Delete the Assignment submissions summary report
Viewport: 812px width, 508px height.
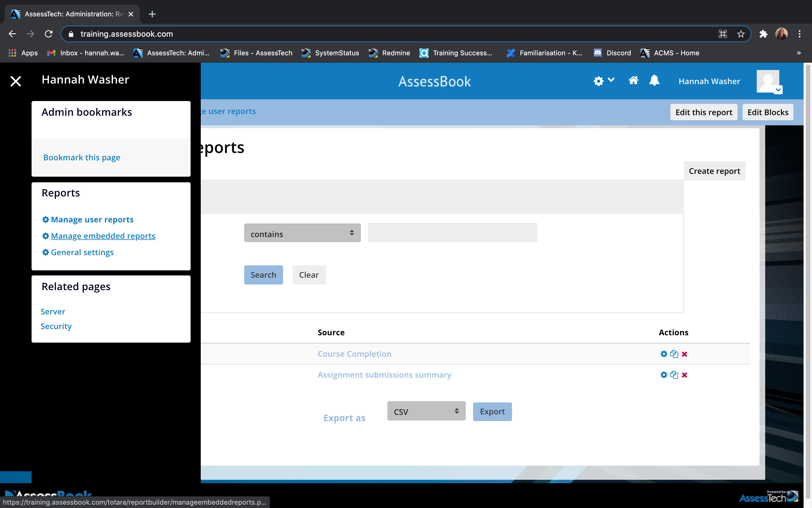[x=684, y=375]
